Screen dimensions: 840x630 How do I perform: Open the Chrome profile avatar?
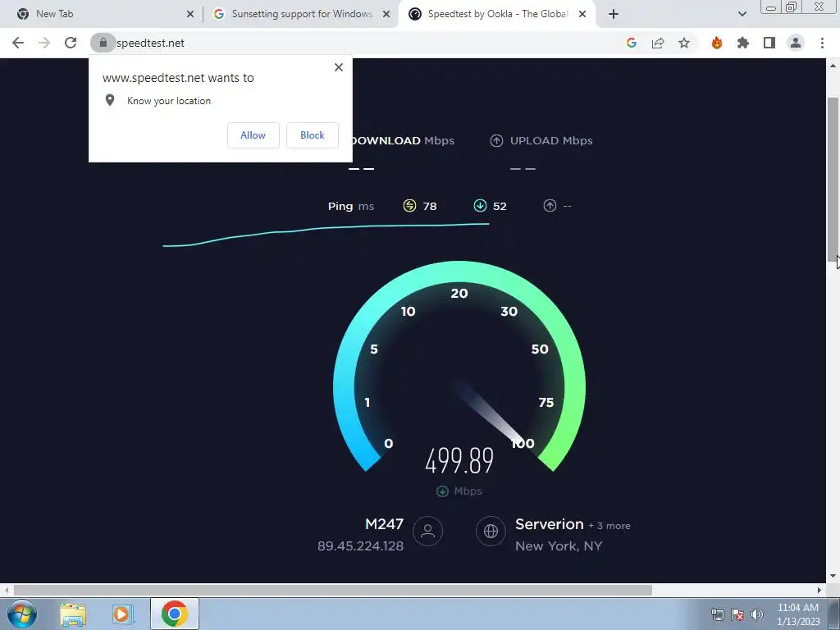coord(796,43)
